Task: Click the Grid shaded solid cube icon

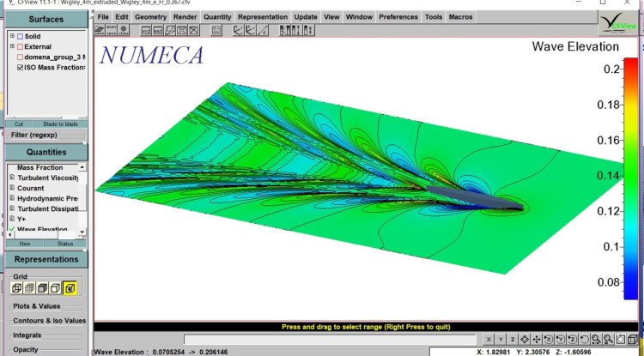Action: [x=42, y=288]
